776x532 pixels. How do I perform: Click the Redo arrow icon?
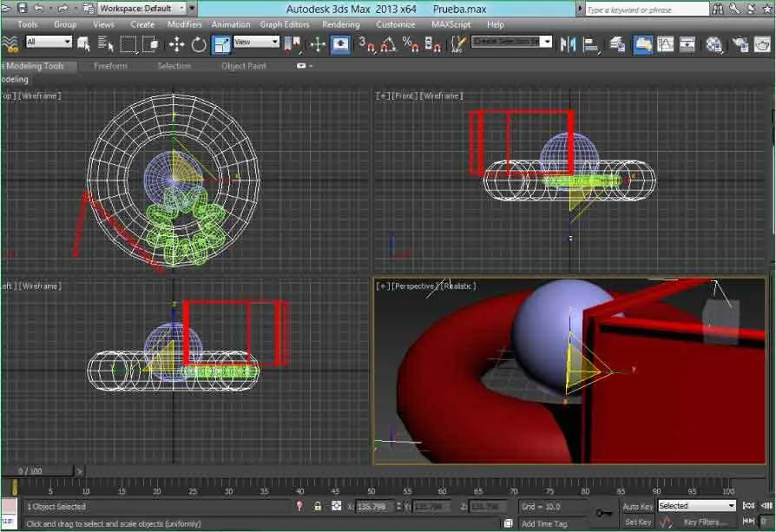(62, 8)
